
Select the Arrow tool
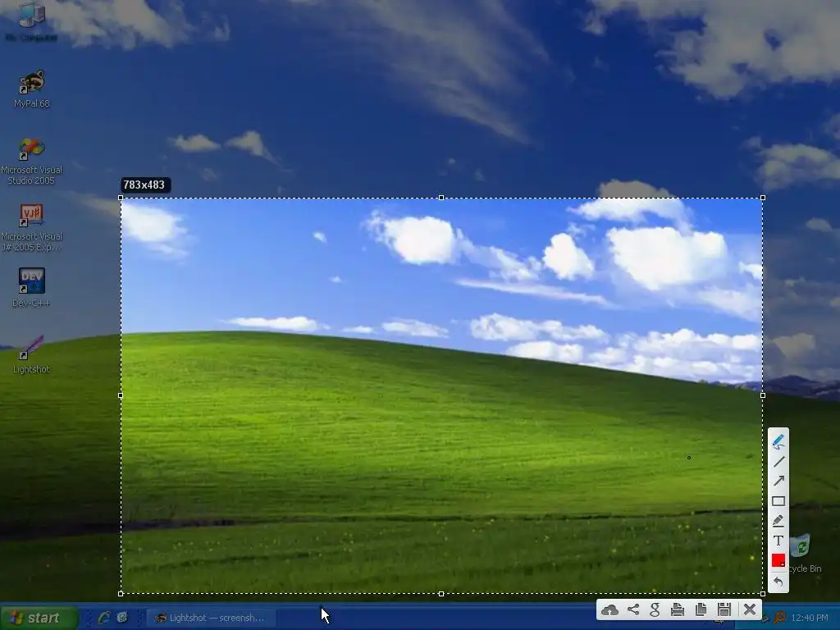778,481
